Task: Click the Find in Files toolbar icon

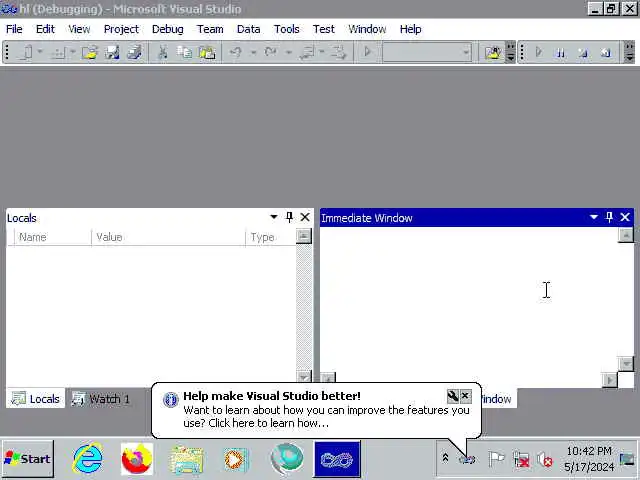Action: (493, 52)
